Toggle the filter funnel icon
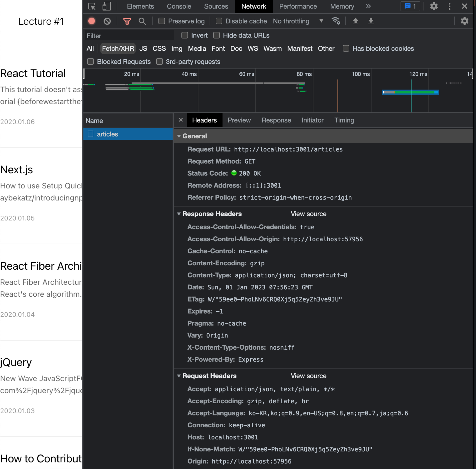The height and width of the screenshot is (469, 476). tap(127, 21)
